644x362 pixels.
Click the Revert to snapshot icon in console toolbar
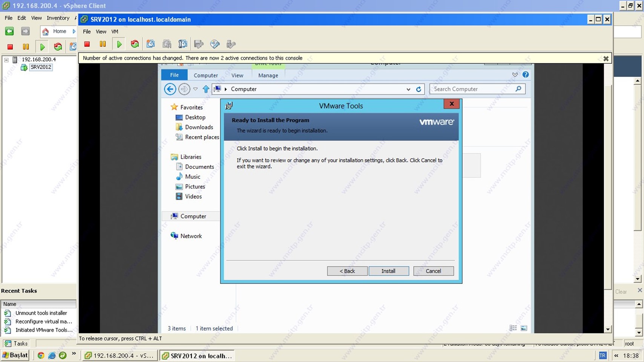click(167, 44)
